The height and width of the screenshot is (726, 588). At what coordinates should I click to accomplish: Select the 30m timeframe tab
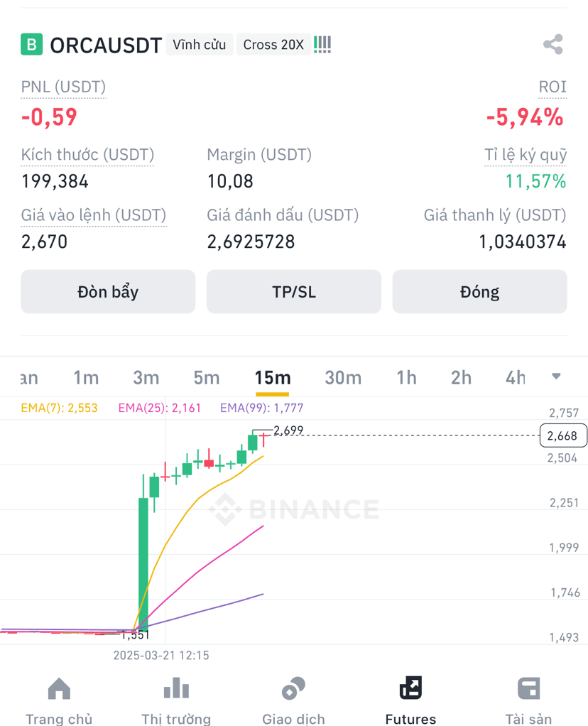tap(343, 378)
